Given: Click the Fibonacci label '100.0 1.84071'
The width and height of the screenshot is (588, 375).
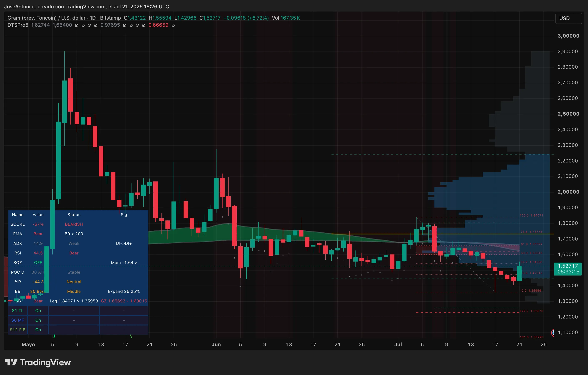Looking at the screenshot, I should (531, 215).
